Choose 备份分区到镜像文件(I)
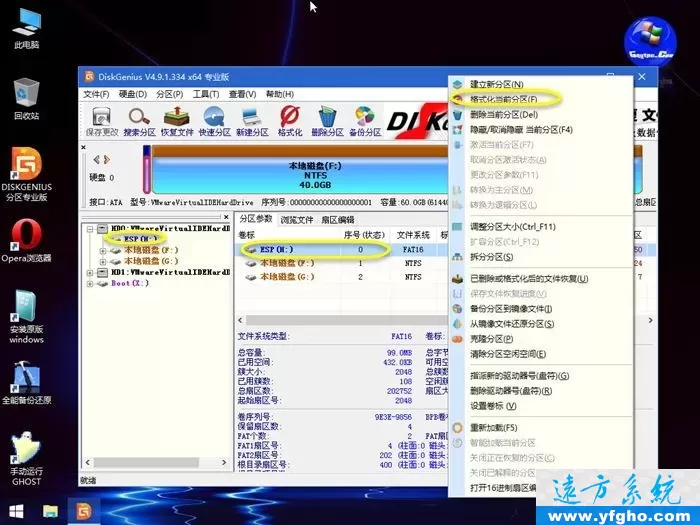This screenshot has height=525, width=700. click(541, 309)
